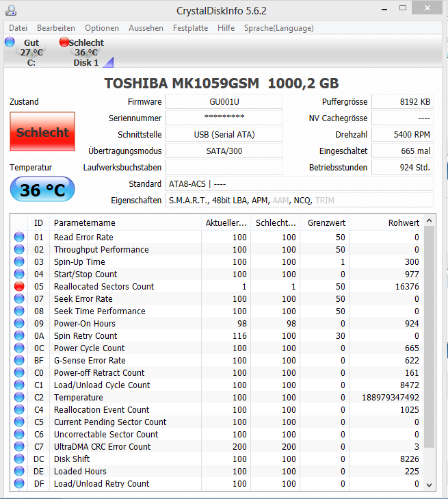Close the CrystalDiskInfo window
The width and height of the screenshot is (448, 499).
pos(427,8)
